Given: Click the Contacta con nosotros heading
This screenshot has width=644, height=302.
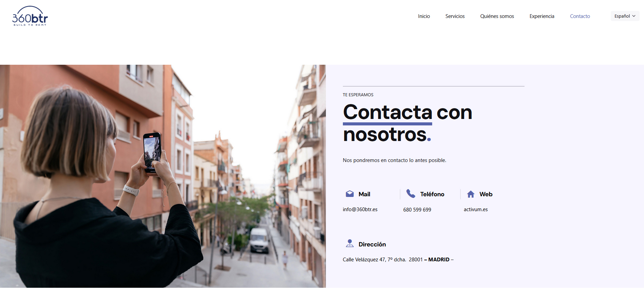Looking at the screenshot, I should 407,123.
